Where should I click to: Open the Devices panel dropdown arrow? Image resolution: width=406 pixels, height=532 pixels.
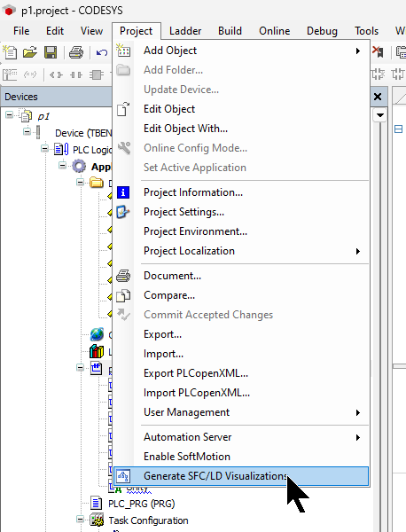[380, 115]
